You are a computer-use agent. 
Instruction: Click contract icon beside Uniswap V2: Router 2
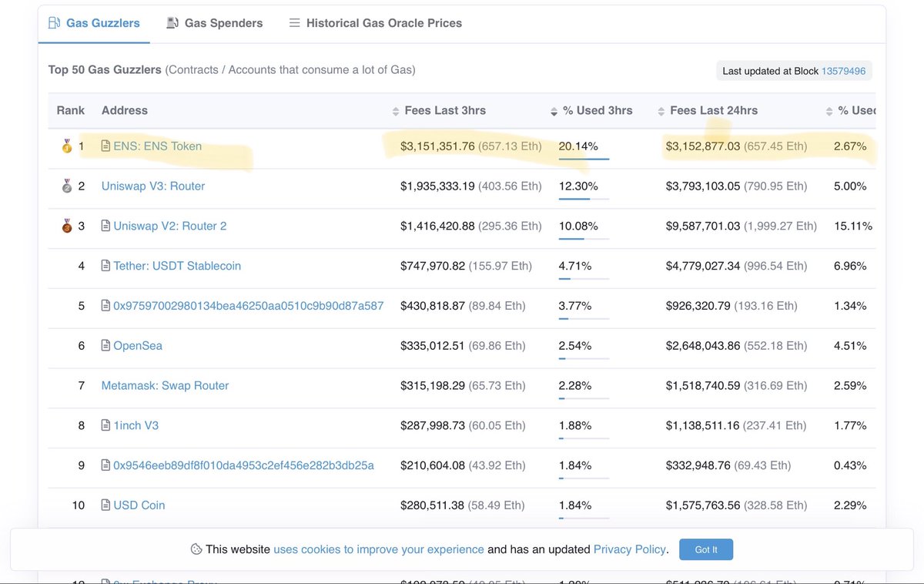click(106, 227)
